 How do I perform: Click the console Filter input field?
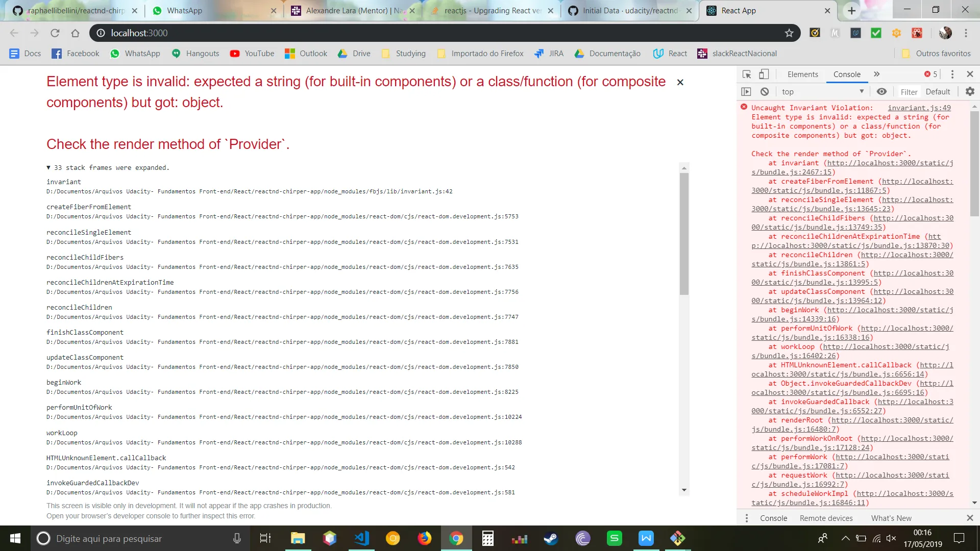(x=909, y=92)
